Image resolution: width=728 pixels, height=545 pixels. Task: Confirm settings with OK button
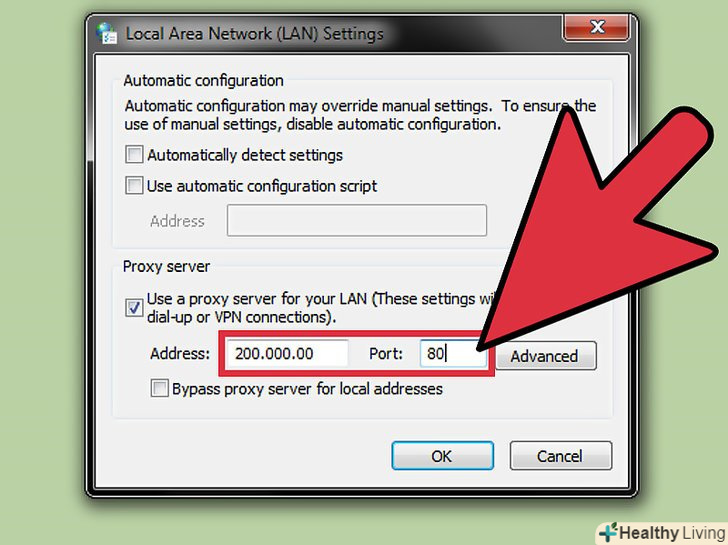tap(442, 456)
